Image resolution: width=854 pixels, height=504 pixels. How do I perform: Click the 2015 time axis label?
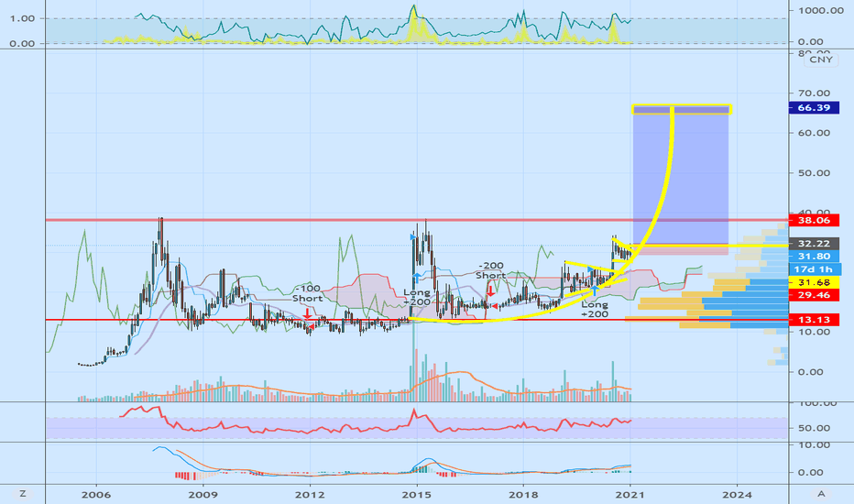417,495
